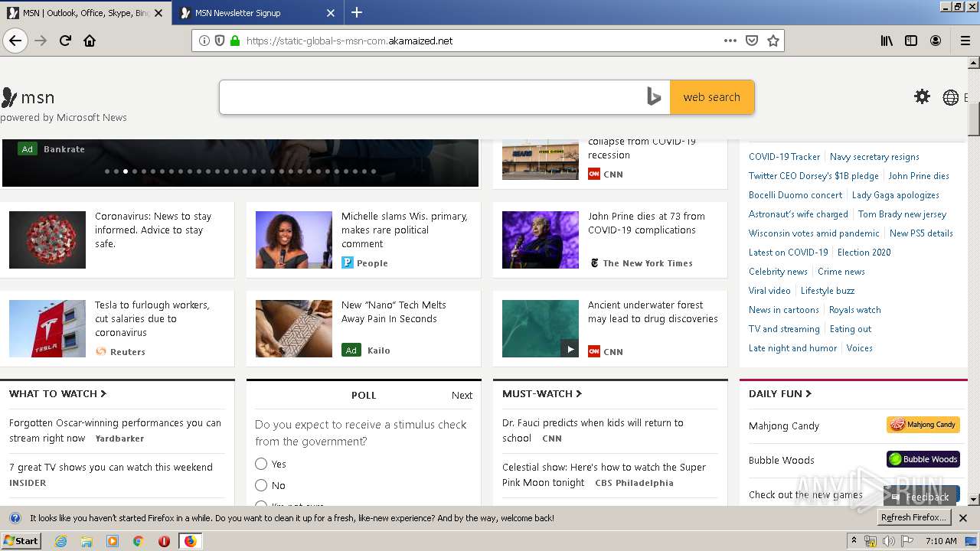The width and height of the screenshot is (980, 551).
Task: Open Windows Explorer from the taskbar
Action: 87,541
